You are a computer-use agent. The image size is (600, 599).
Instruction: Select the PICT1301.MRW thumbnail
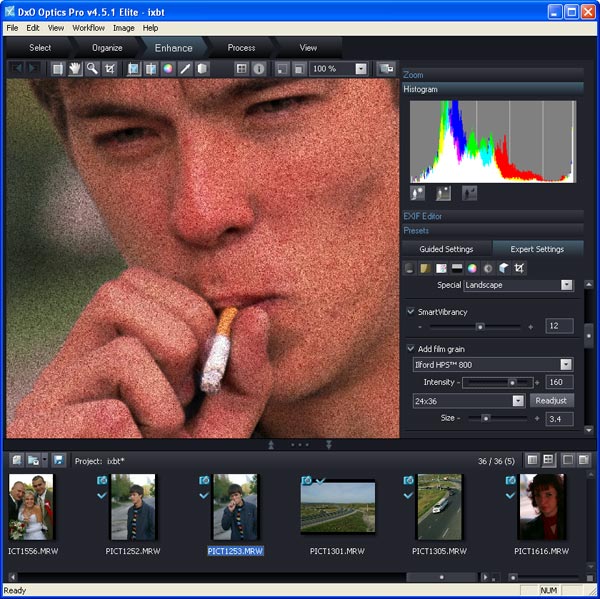click(x=337, y=509)
